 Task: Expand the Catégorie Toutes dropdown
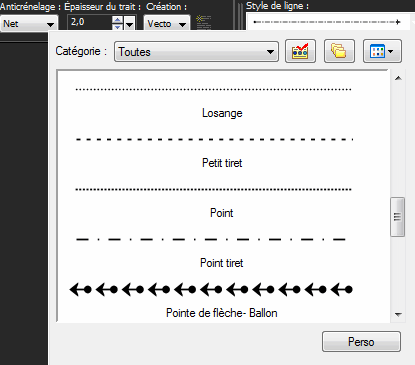tap(196, 52)
